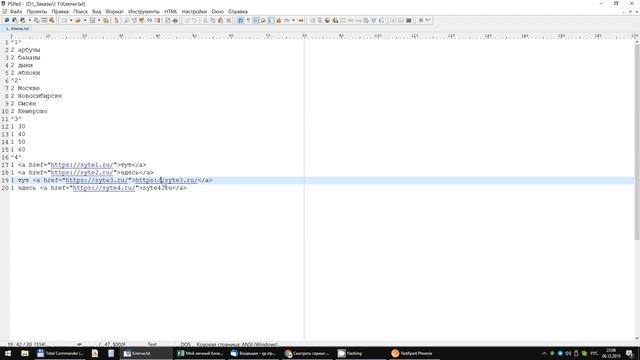Open the HTML menu
The height and width of the screenshot is (360, 640).
pos(171,11)
